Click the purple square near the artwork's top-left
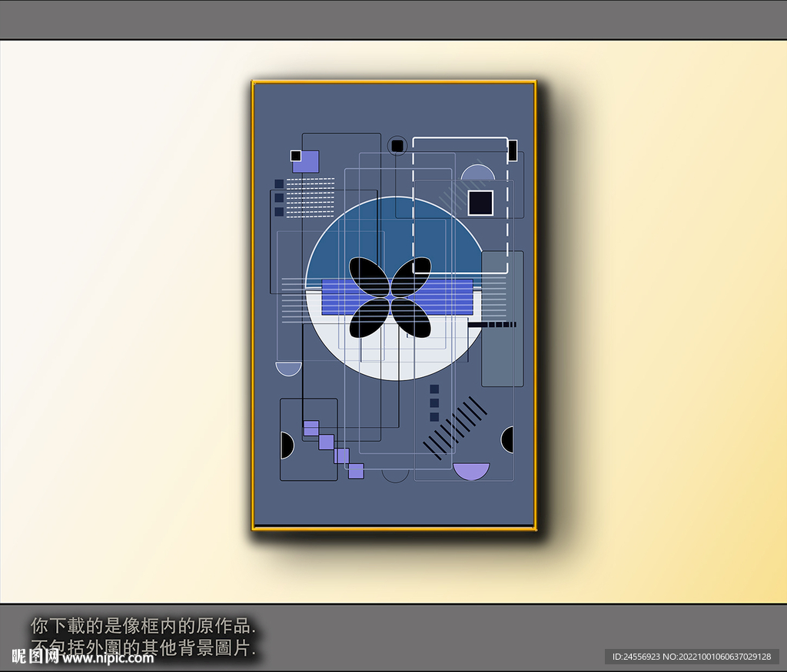 (307, 161)
